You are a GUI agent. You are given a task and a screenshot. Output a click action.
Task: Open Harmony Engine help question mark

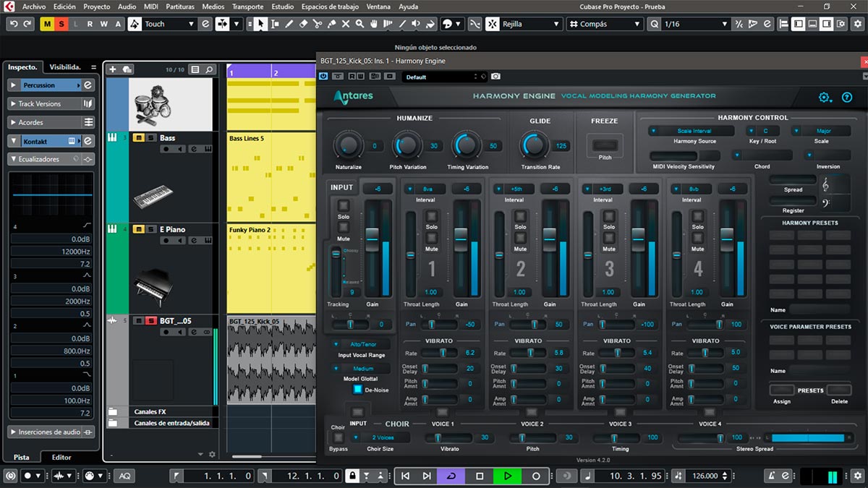click(847, 97)
